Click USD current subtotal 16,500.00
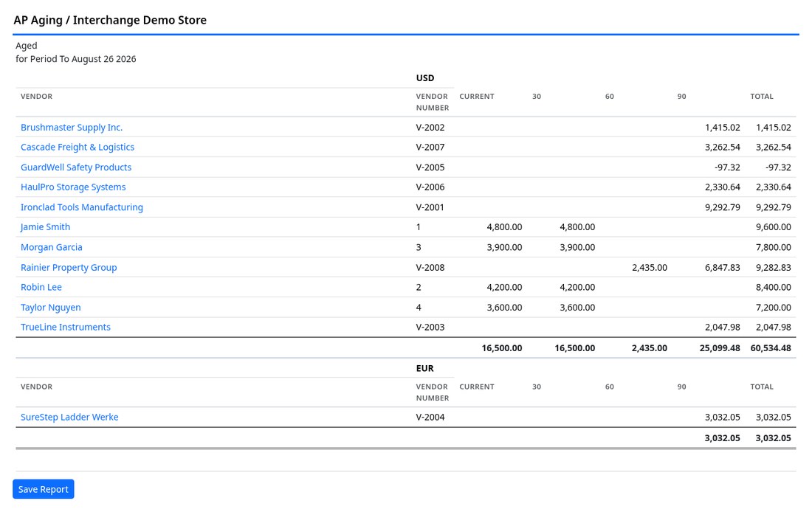The image size is (812, 509). [x=502, y=348]
